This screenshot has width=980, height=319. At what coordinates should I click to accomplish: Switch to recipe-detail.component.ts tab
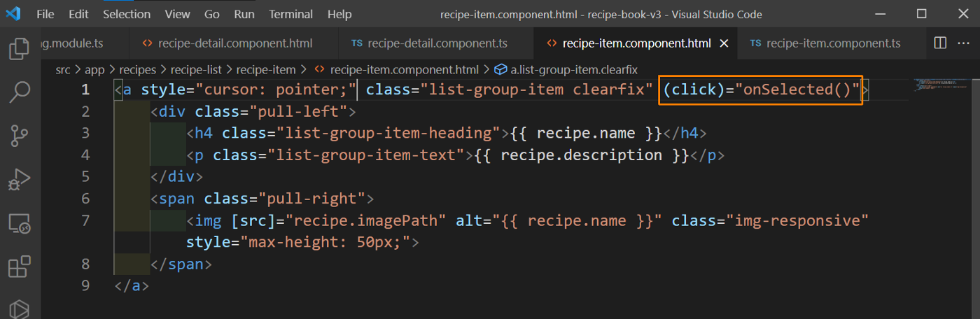435,43
